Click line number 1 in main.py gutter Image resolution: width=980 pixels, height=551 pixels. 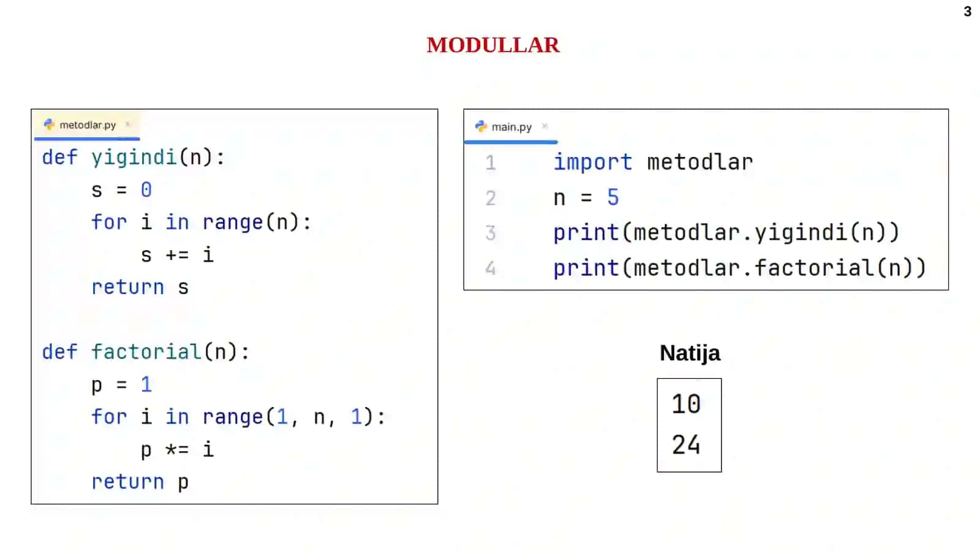point(491,162)
